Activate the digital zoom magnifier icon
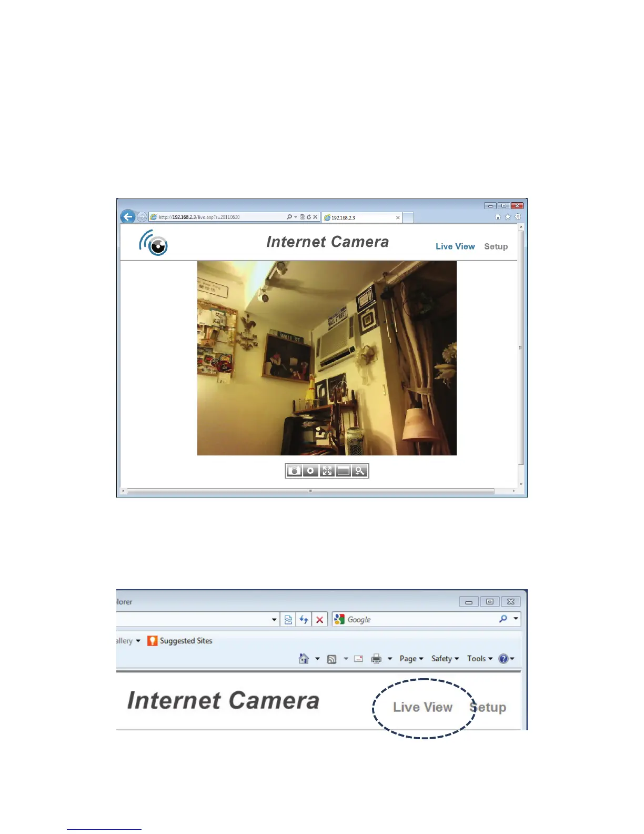644x834 pixels. coord(360,471)
